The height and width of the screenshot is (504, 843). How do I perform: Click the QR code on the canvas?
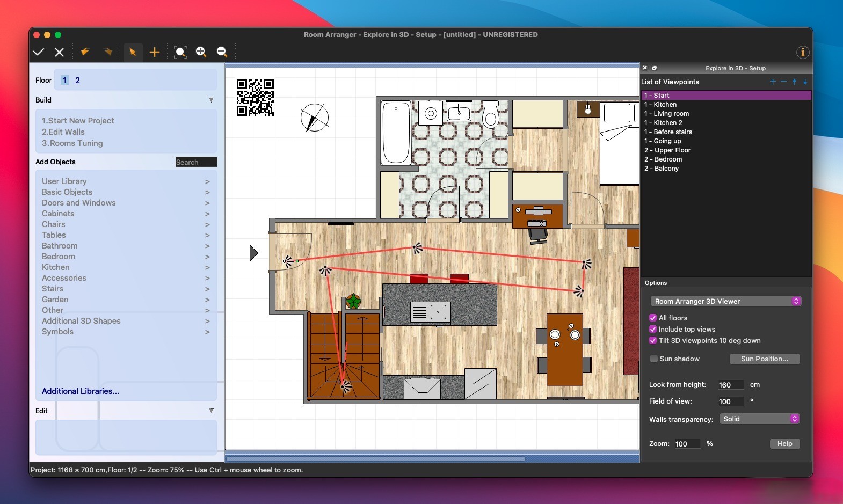click(256, 97)
